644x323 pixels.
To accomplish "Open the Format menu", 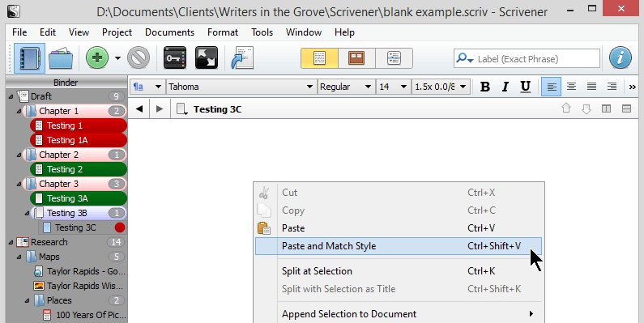I will (x=223, y=32).
